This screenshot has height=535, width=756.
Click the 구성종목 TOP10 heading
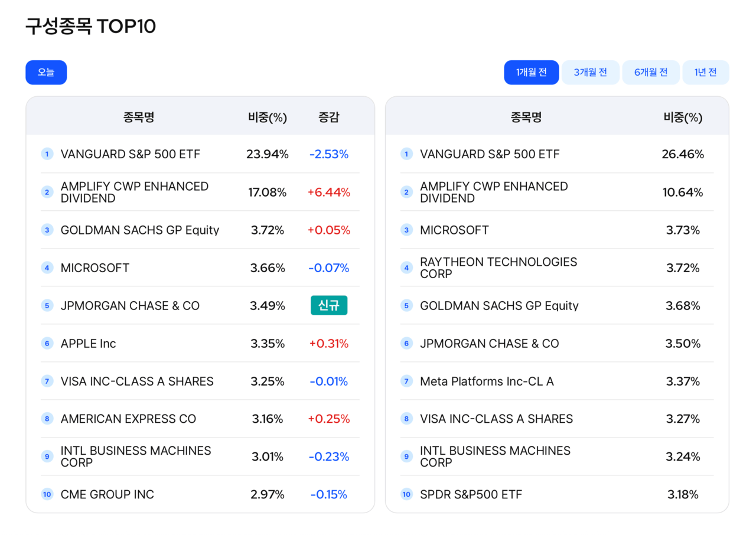pos(90,27)
